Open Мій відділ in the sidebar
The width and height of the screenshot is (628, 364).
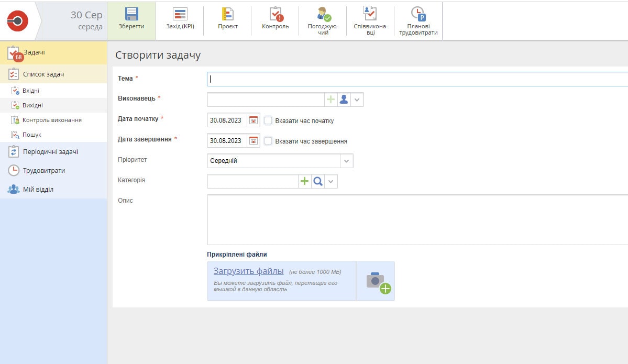pos(38,190)
